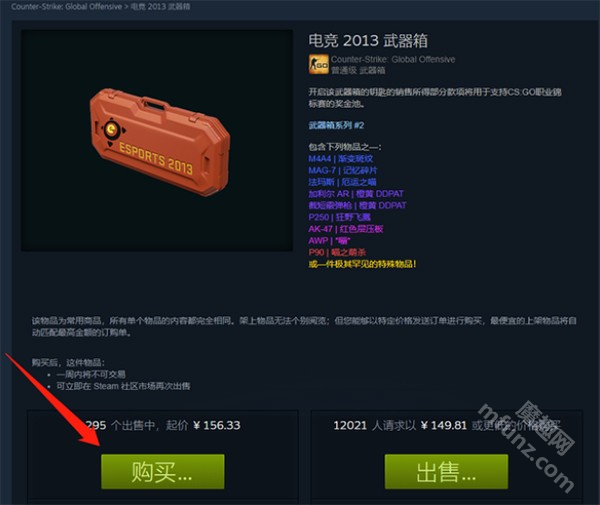Open the P90 item link
This screenshot has width=600, height=505.
(x=337, y=252)
